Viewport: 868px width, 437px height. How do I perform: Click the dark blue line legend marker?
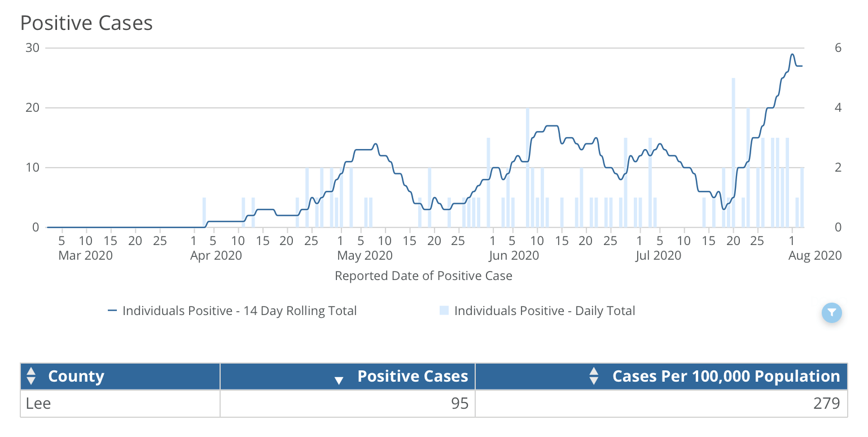[112, 311]
